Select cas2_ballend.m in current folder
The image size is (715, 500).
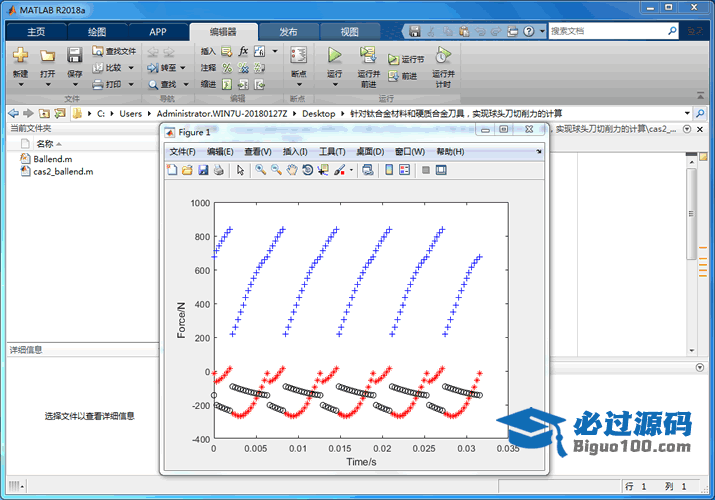pyautogui.click(x=63, y=171)
